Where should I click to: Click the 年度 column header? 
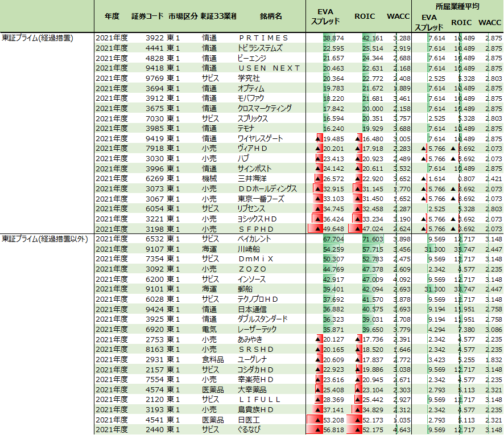112,17
